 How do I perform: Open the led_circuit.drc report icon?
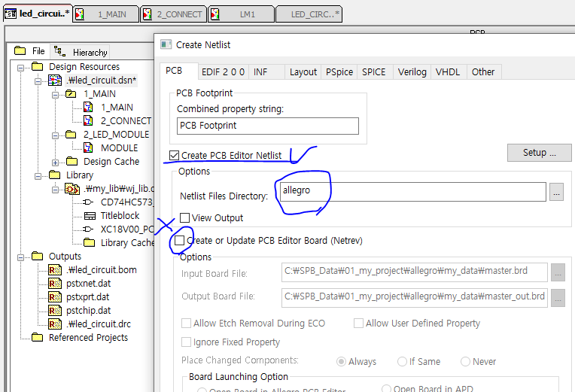coord(55,324)
